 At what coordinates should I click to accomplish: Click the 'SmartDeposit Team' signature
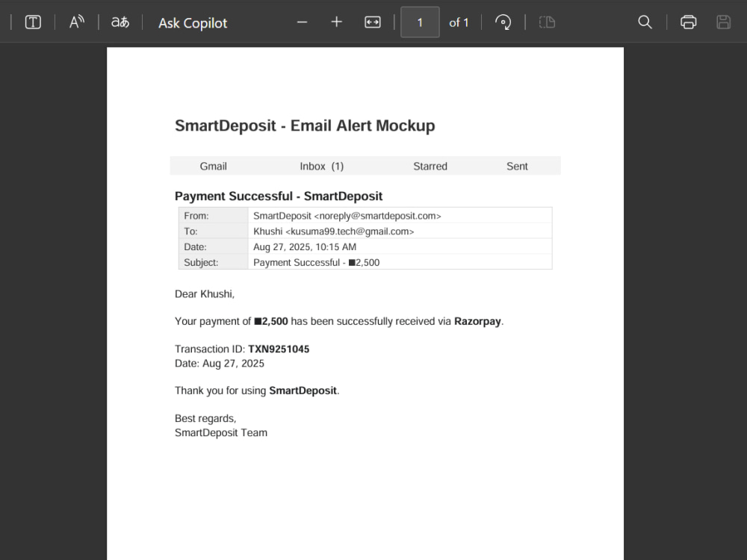[x=221, y=432]
